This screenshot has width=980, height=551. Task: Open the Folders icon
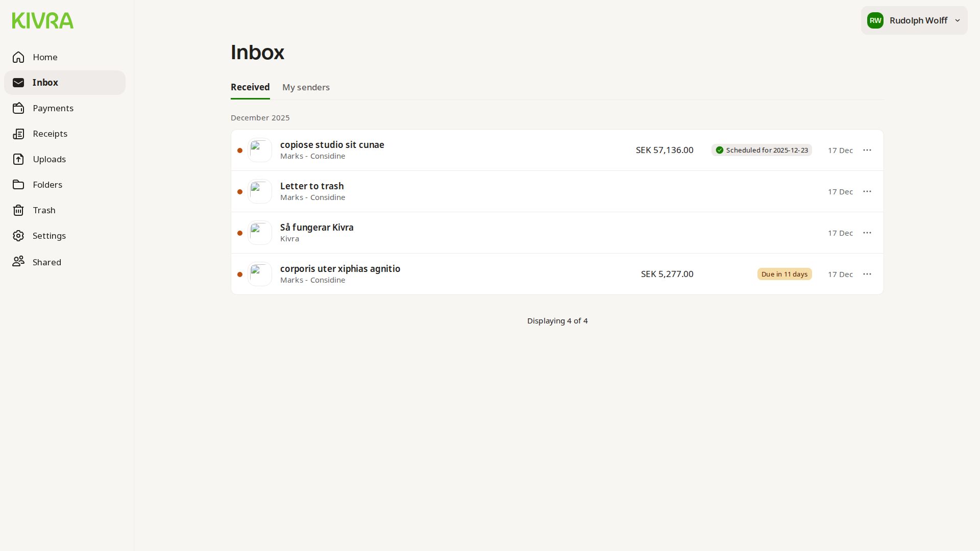(18, 185)
